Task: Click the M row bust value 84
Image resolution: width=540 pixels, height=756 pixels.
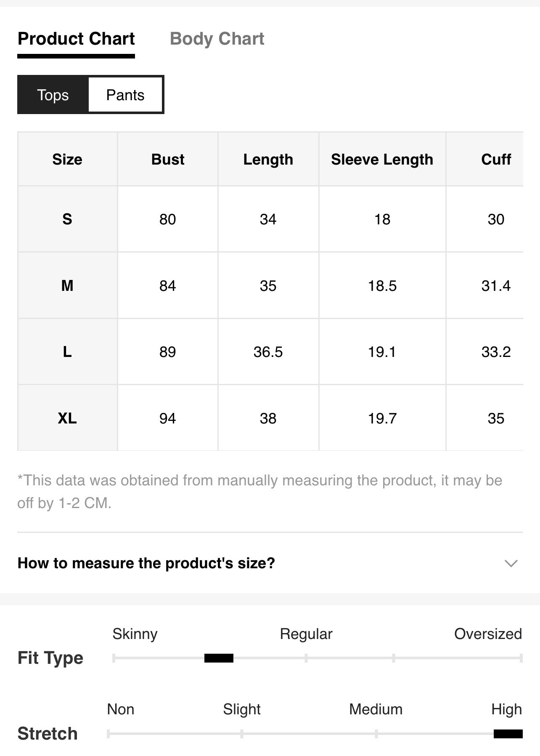Action: pyautogui.click(x=168, y=285)
